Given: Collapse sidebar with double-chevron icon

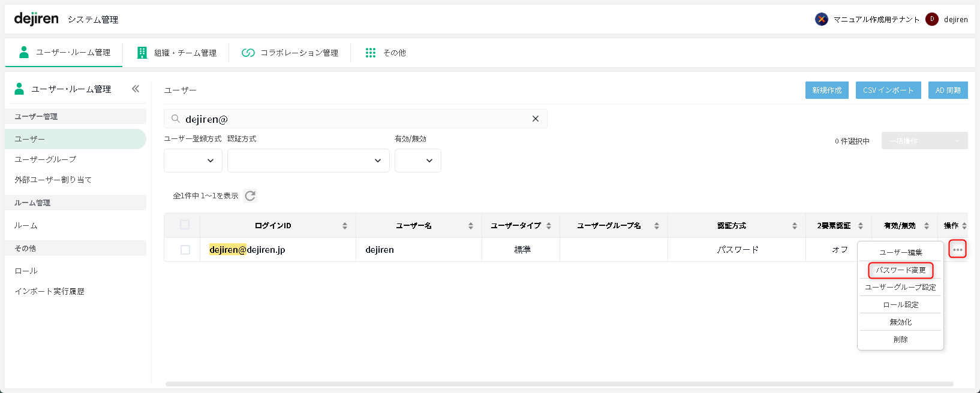Looking at the screenshot, I should pyautogui.click(x=136, y=89).
